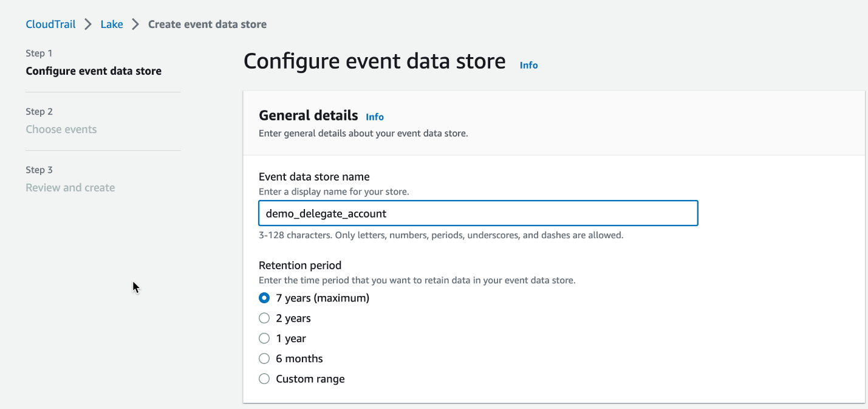Screen dimensions: 868x409
Task: Enable the Custom range retention option
Action: pos(264,378)
